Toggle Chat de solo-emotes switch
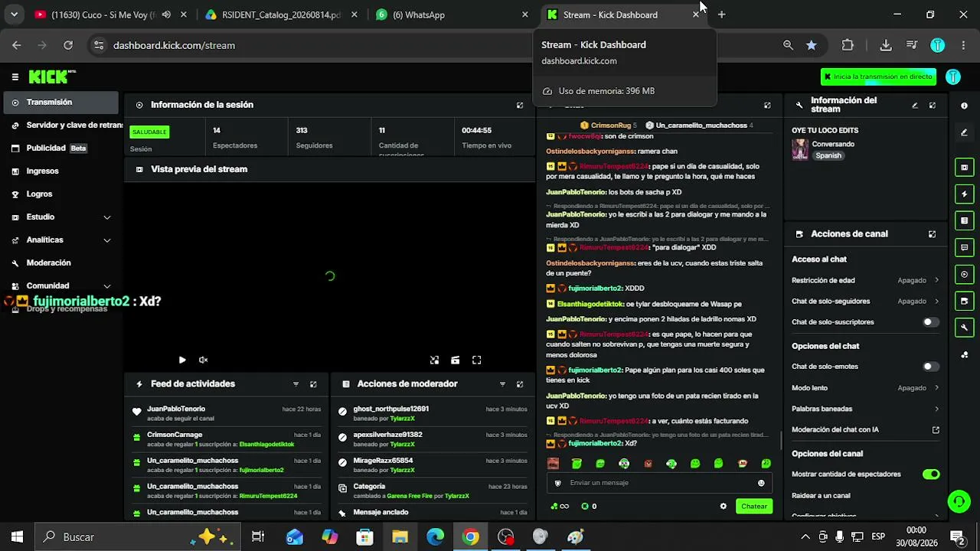Image resolution: width=980 pixels, height=551 pixels. click(931, 367)
